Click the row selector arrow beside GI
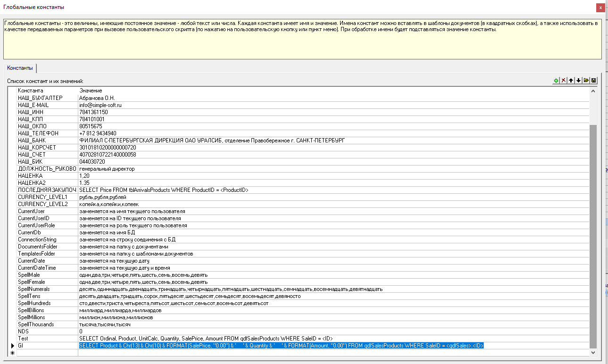 12,346
